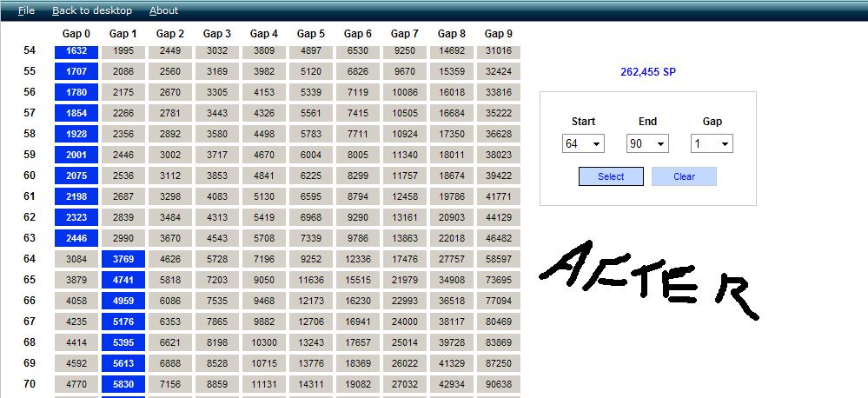This screenshot has width=868, height=398.
Task: Click the 262,455 SP total text
Action: tap(648, 72)
